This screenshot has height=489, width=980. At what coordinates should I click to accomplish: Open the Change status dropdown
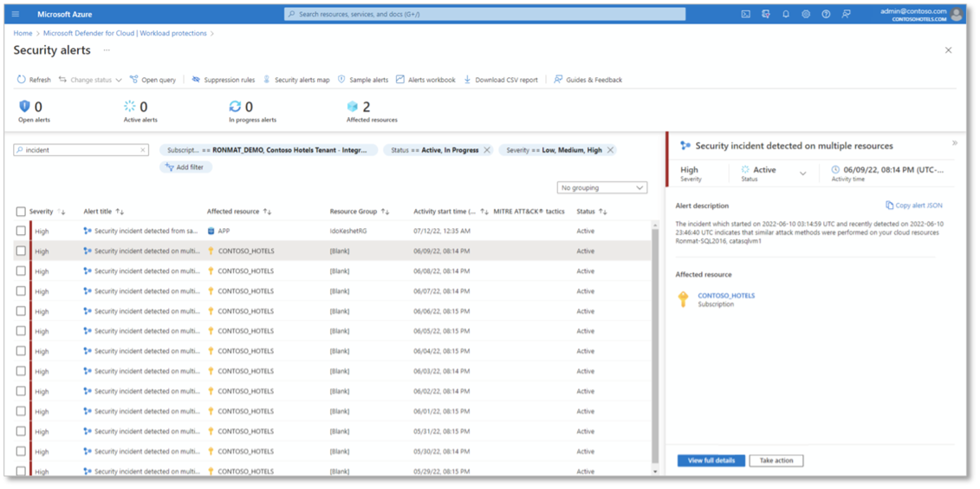tap(90, 80)
